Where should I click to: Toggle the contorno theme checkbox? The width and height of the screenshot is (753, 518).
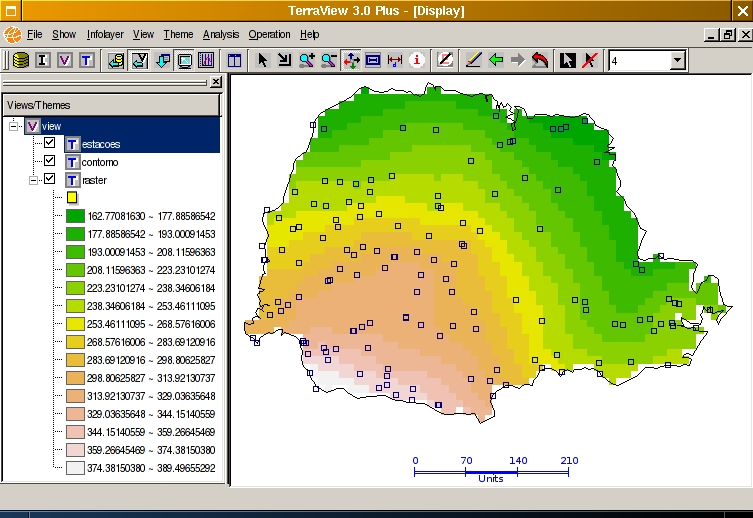point(49,161)
